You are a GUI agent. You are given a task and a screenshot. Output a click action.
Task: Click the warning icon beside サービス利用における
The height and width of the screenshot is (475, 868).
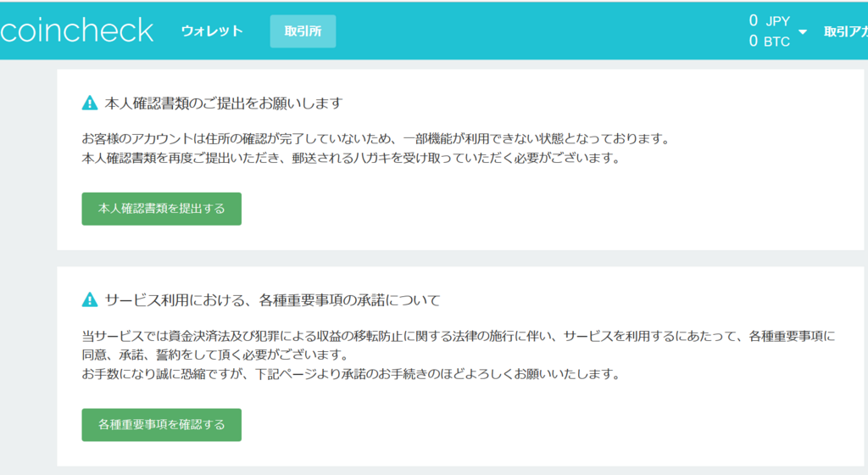[90, 299]
